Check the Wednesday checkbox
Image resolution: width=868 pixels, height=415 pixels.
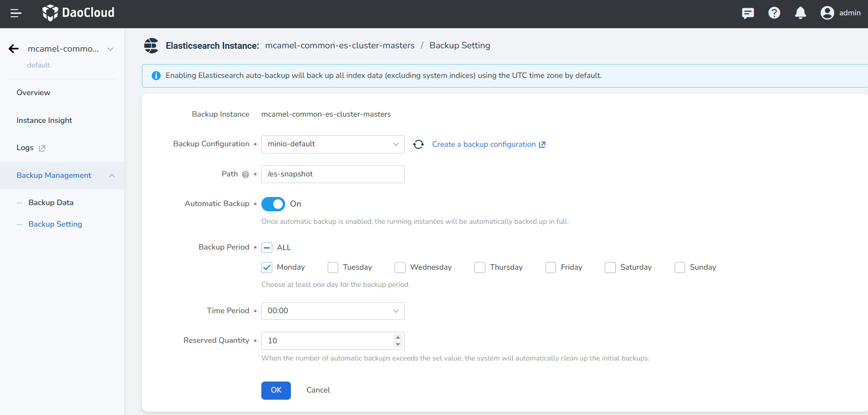point(400,268)
